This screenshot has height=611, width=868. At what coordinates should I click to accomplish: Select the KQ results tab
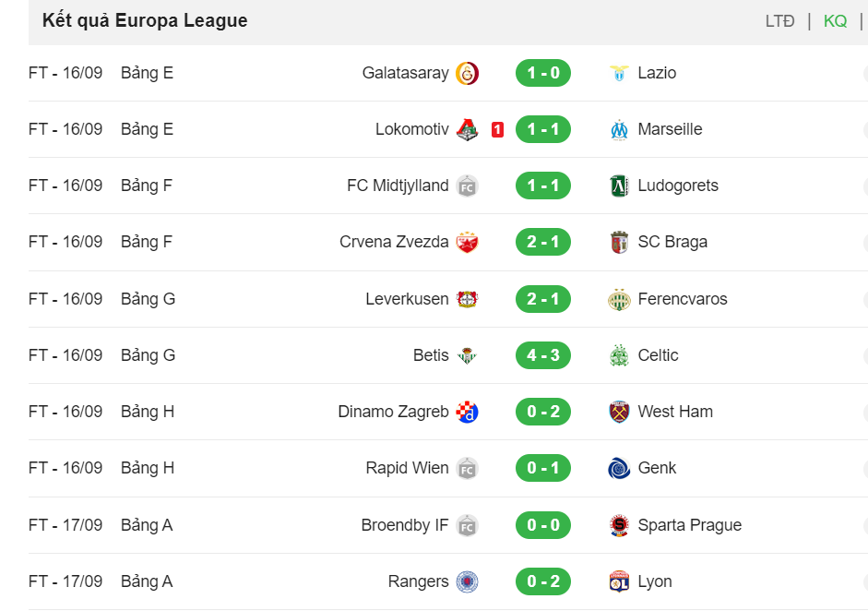tap(835, 21)
